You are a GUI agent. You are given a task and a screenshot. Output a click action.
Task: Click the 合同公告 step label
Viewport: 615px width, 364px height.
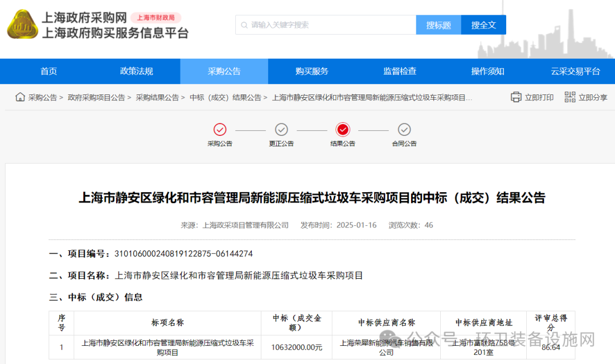(x=404, y=144)
